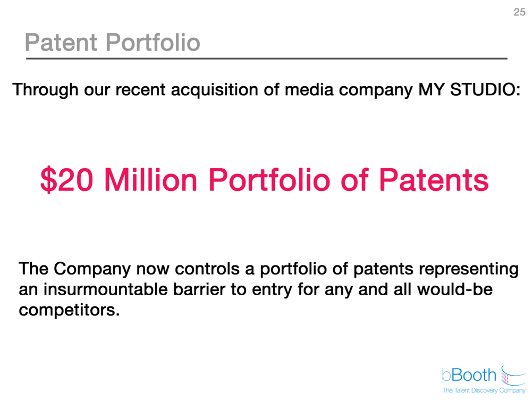Click The Talent Discovery Company tagline
This screenshot has height=400, width=532.
coord(484,390)
